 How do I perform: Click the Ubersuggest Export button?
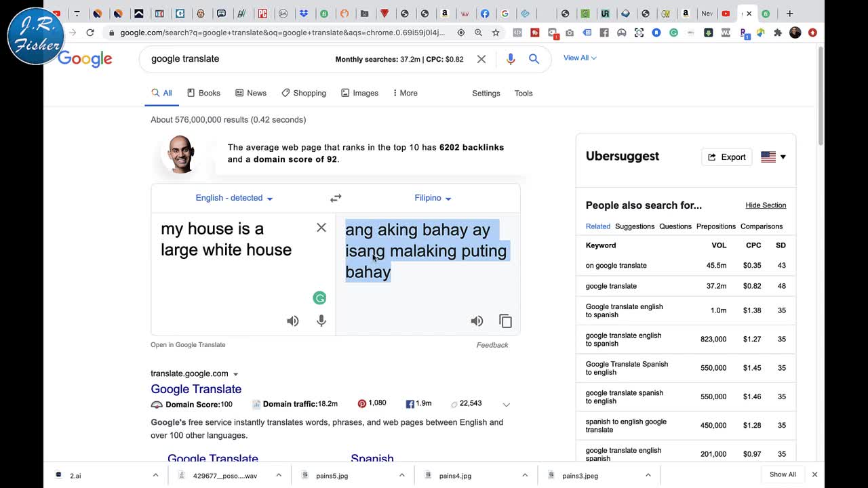(x=727, y=157)
